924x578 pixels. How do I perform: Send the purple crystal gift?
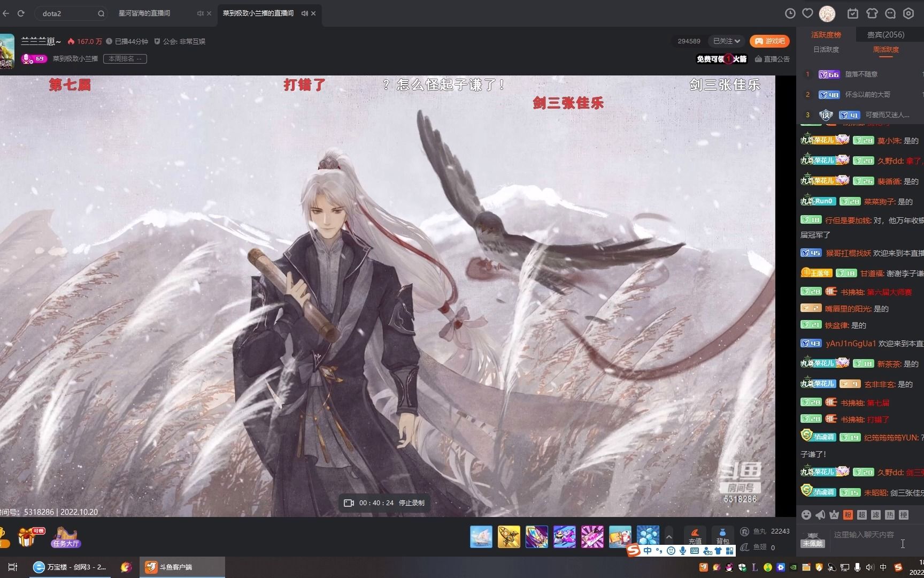537,537
